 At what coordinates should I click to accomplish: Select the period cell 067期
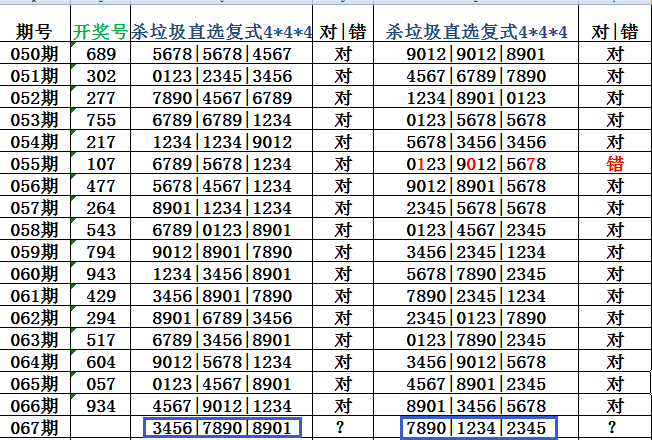[35, 428]
